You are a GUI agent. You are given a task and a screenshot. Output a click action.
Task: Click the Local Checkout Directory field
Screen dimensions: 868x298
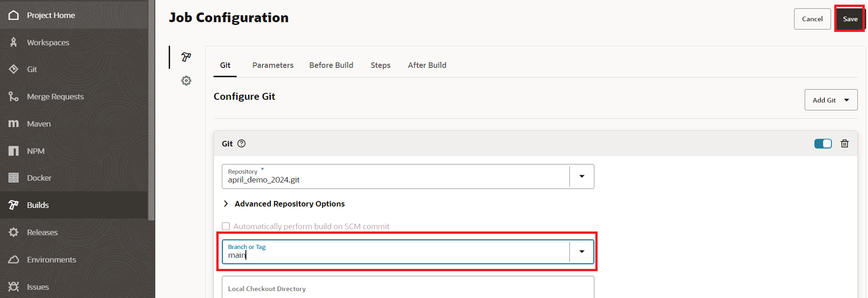coord(408,288)
